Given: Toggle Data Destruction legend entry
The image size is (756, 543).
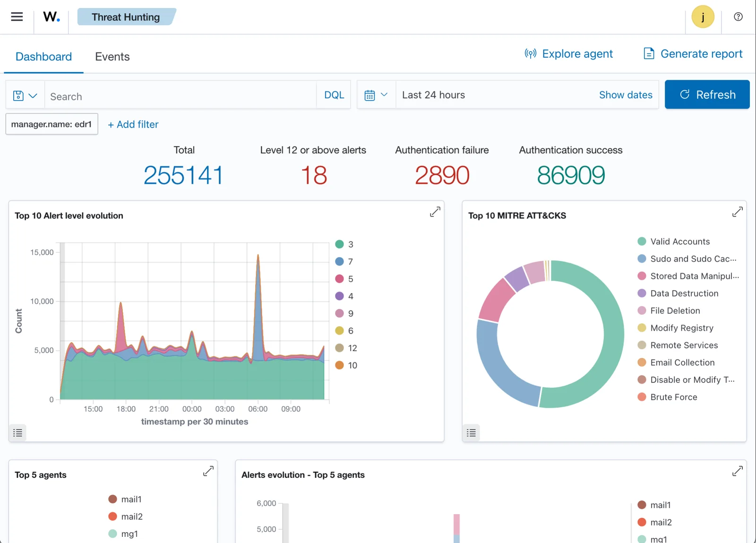Looking at the screenshot, I should [678, 293].
